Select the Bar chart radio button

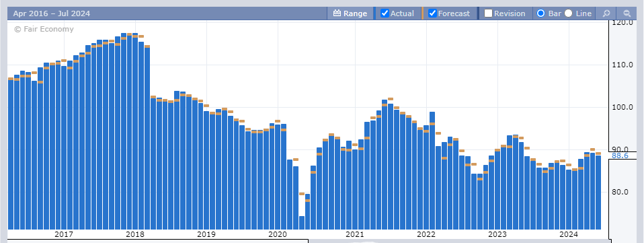click(541, 13)
